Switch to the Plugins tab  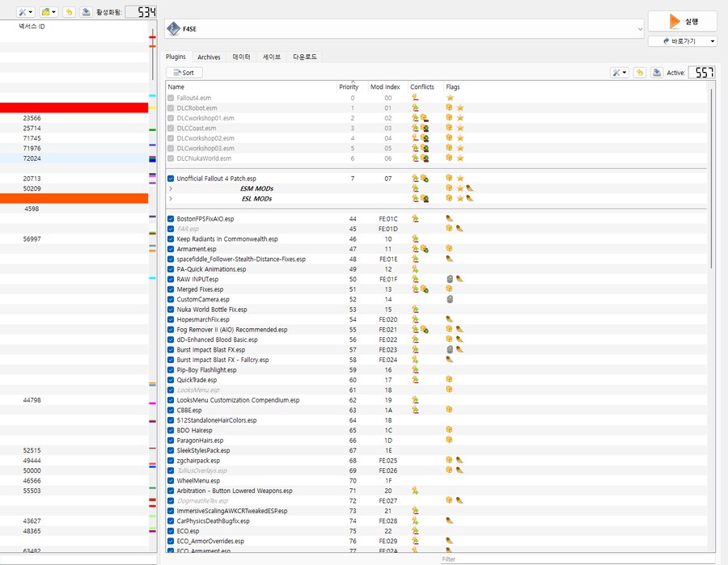(x=176, y=57)
